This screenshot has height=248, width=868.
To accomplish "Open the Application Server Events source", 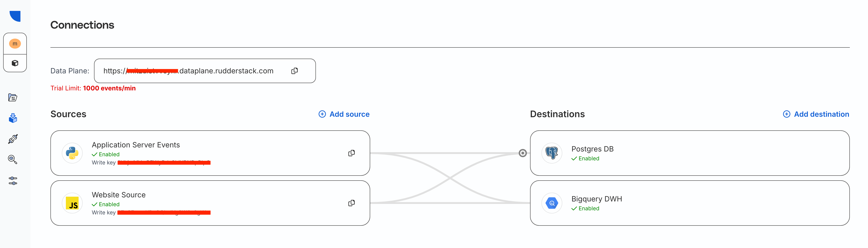I will (x=136, y=145).
